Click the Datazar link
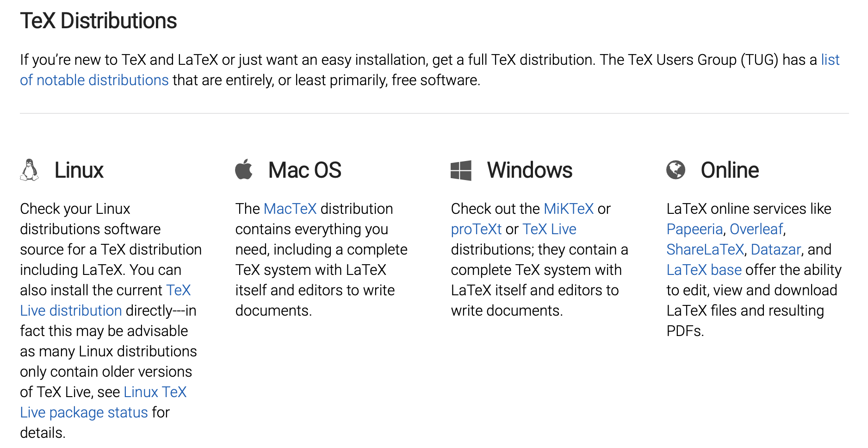This screenshot has height=448, width=868. pyautogui.click(x=775, y=249)
